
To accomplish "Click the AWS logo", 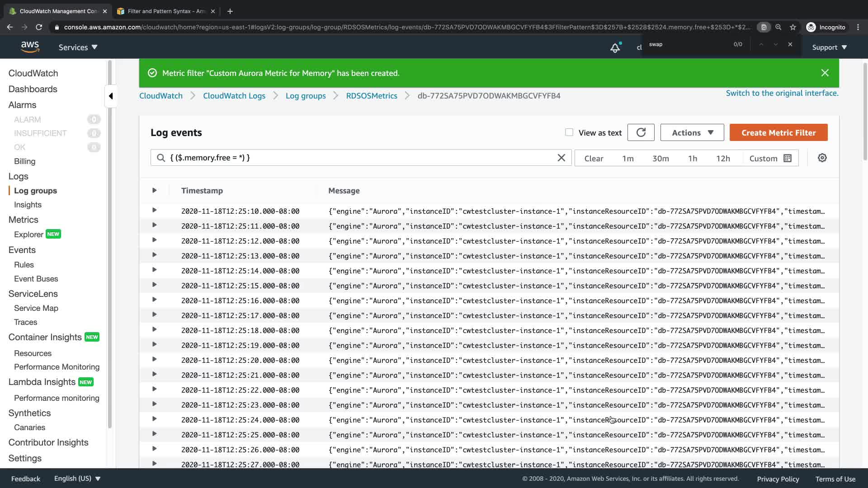I will pos(30,47).
